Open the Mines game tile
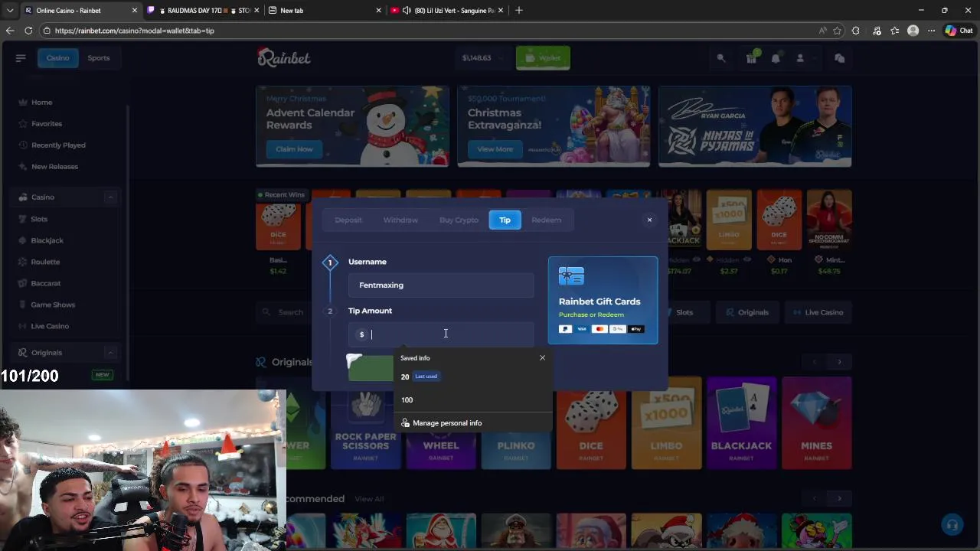 (816, 423)
